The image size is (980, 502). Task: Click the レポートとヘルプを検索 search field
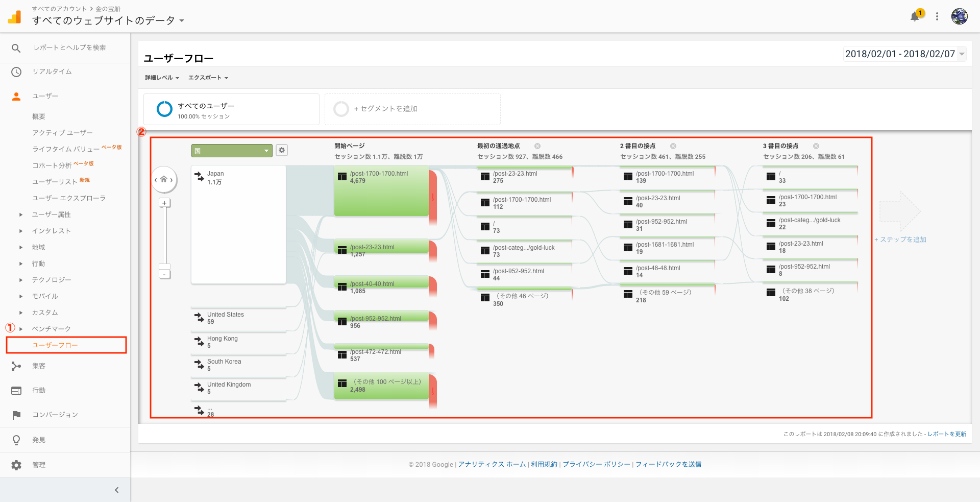pyautogui.click(x=70, y=47)
